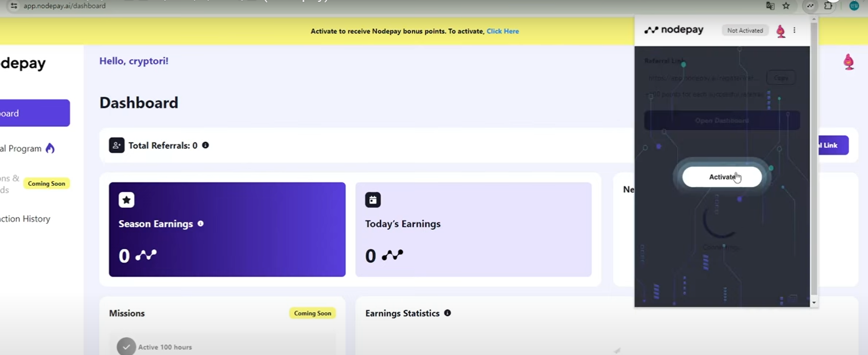Click the 'Click Here' activation link
Image resolution: width=868 pixels, height=355 pixels.
pos(503,31)
